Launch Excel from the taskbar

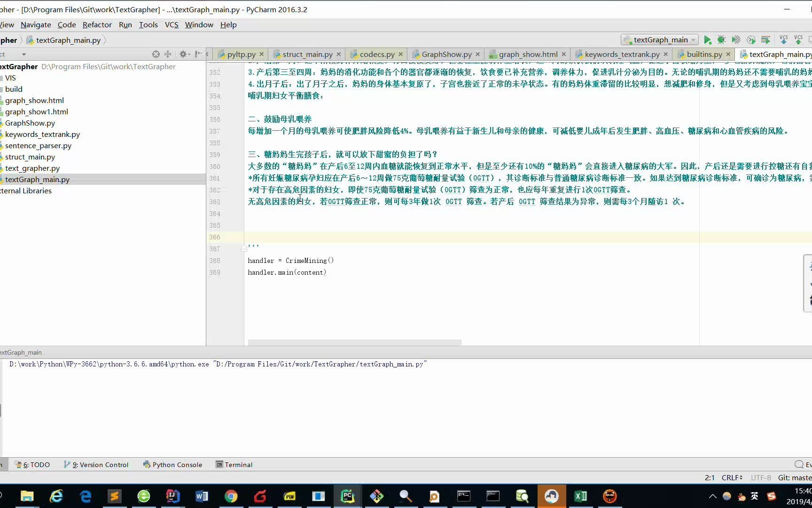point(580,496)
